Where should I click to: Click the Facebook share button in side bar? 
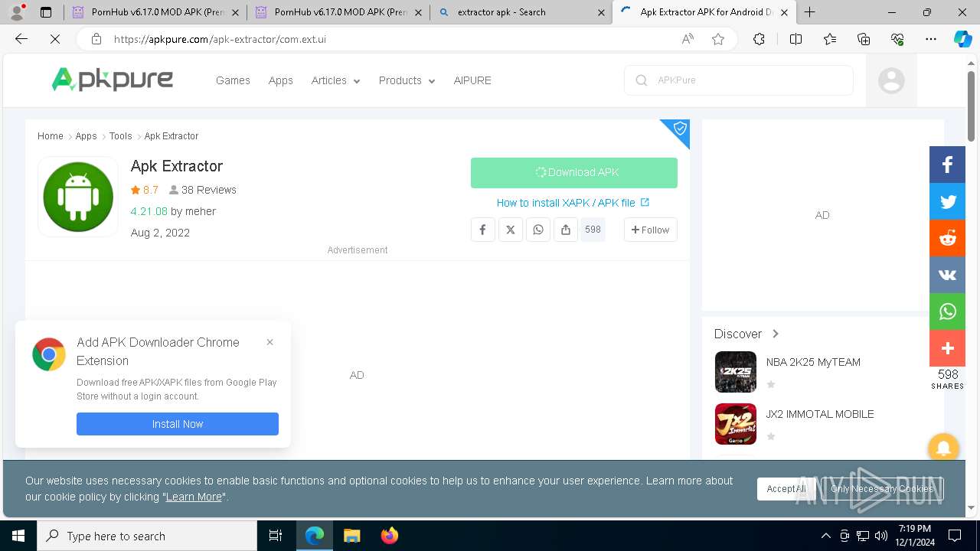click(947, 165)
